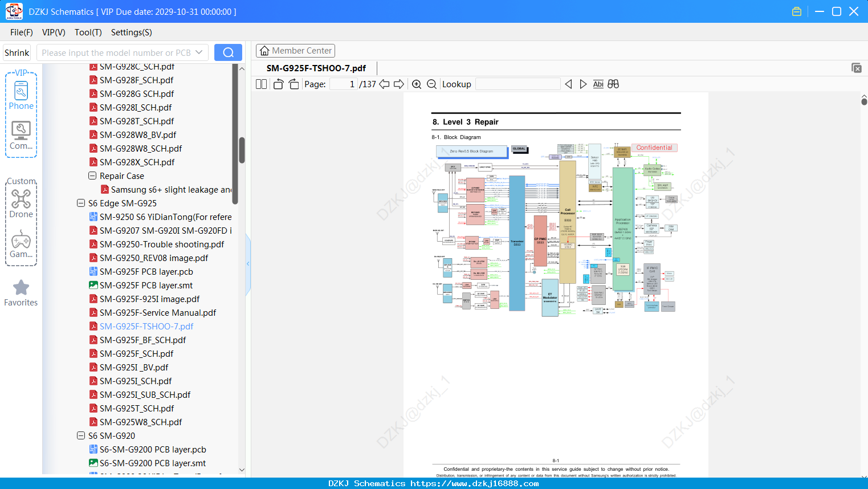868x489 pixels.
Task: Click the Shrink button
Action: (17, 52)
